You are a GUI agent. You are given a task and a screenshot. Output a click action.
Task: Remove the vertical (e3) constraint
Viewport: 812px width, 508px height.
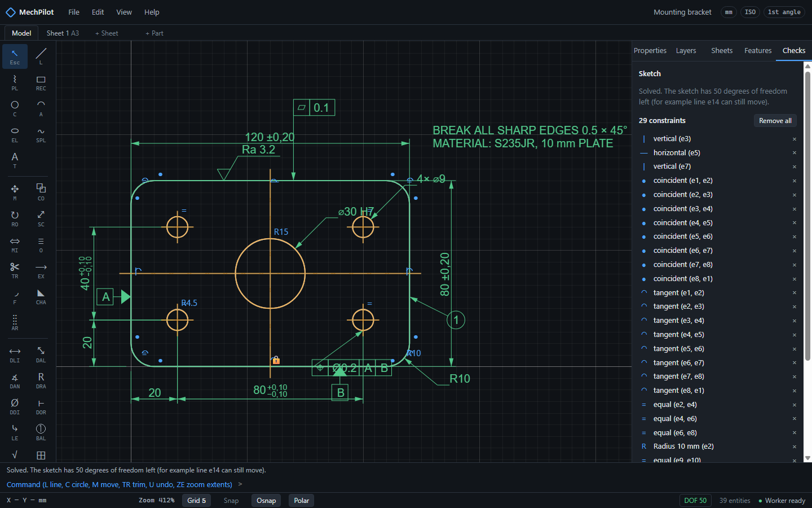click(795, 139)
